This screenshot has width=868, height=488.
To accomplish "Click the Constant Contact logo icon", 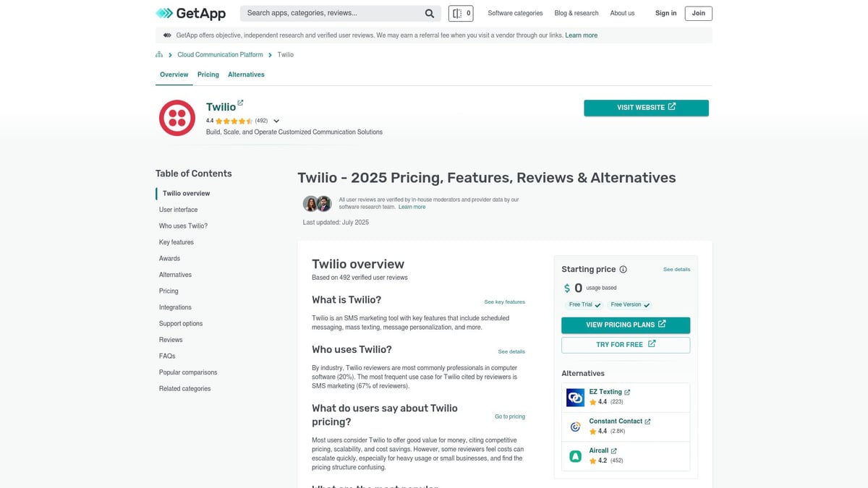I will [x=575, y=427].
